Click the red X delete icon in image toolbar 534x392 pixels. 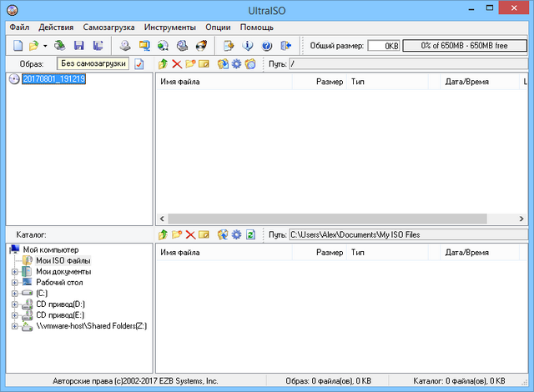[177, 64]
